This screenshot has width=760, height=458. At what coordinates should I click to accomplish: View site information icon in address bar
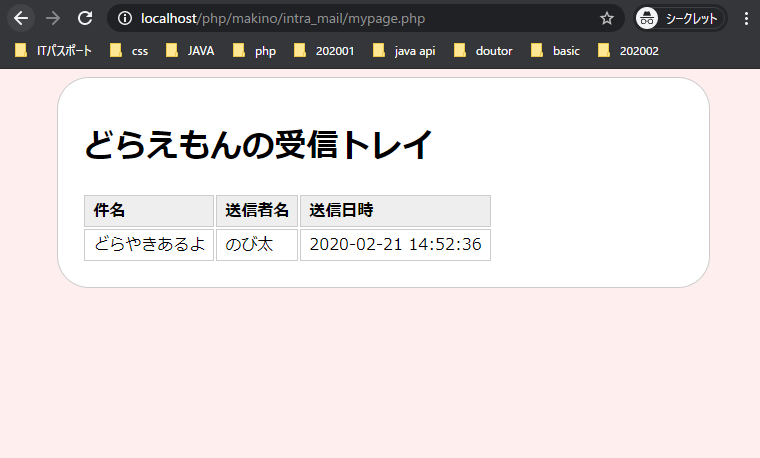(125, 18)
